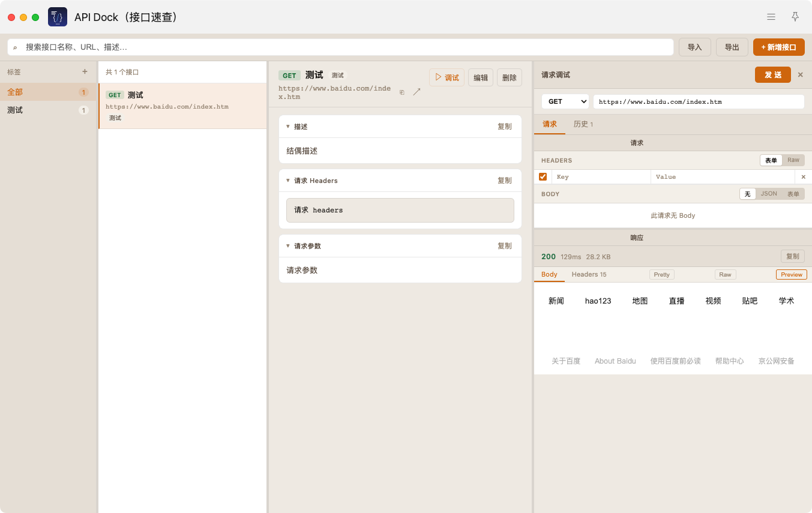This screenshot has width=812, height=513.
Task: Select the Pretty response view
Action: (661, 274)
